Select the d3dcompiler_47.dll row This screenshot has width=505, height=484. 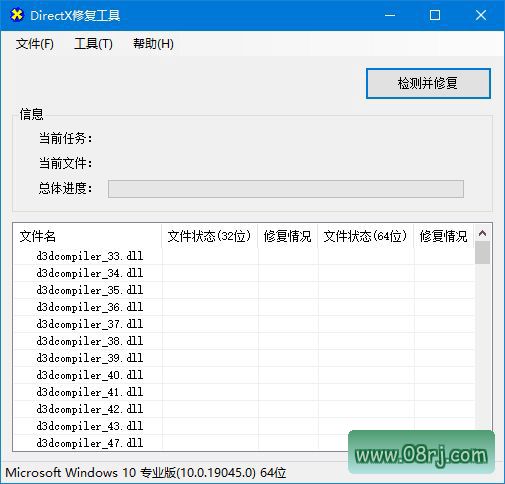(x=244, y=443)
